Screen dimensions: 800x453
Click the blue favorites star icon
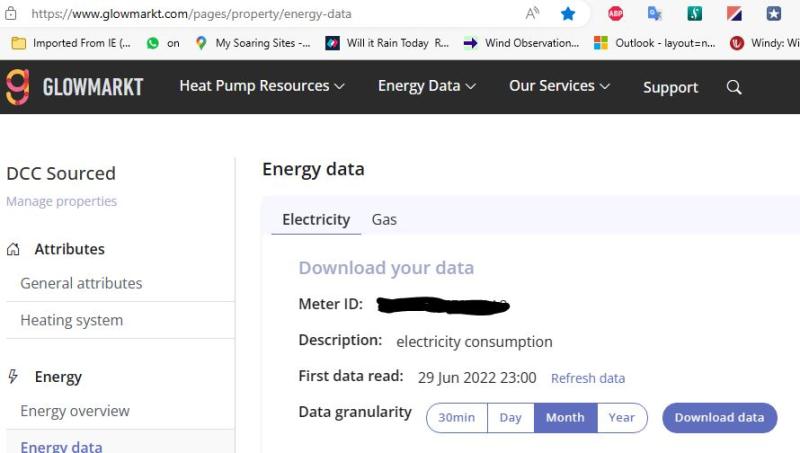coord(567,14)
